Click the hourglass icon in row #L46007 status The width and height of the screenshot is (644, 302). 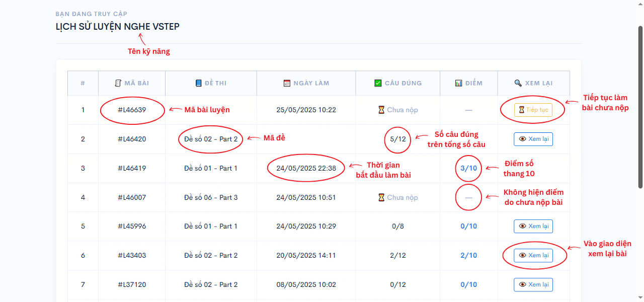(x=382, y=197)
